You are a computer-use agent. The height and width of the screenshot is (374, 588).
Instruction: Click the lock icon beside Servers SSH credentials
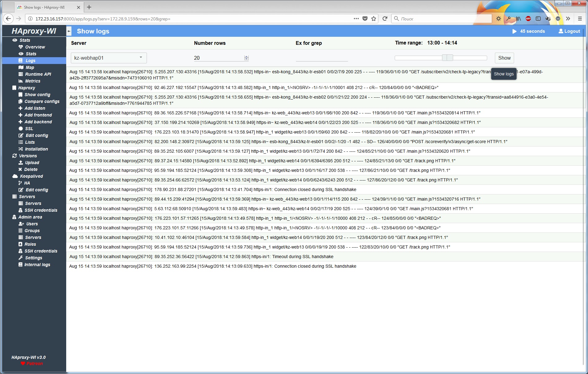pos(20,210)
